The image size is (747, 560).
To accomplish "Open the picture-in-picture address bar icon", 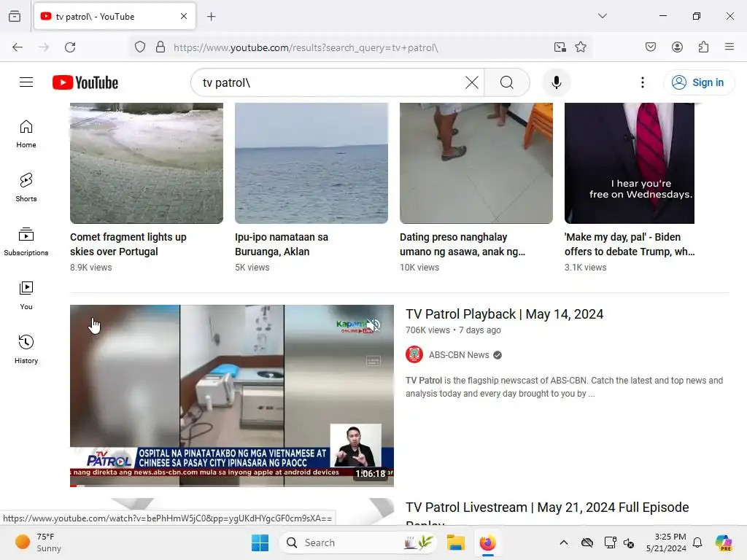I will [x=560, y=47].
